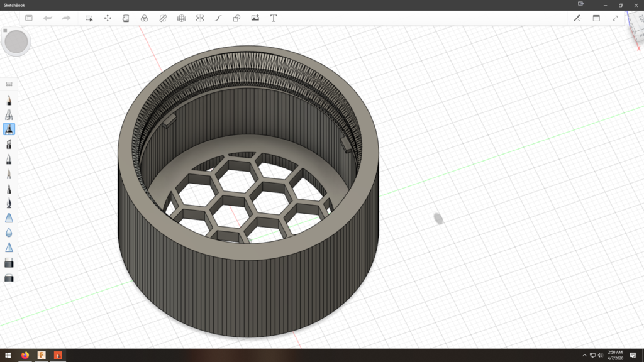This screenshot has width=644, height=362.
Task: Select the rectangular Selection tool
Action: click(x=89, y=18)
